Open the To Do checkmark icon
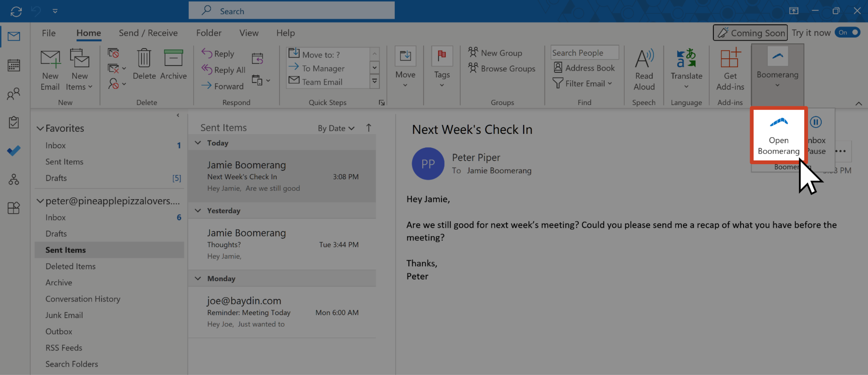868x375 pixels. click(x=14, y=151)
